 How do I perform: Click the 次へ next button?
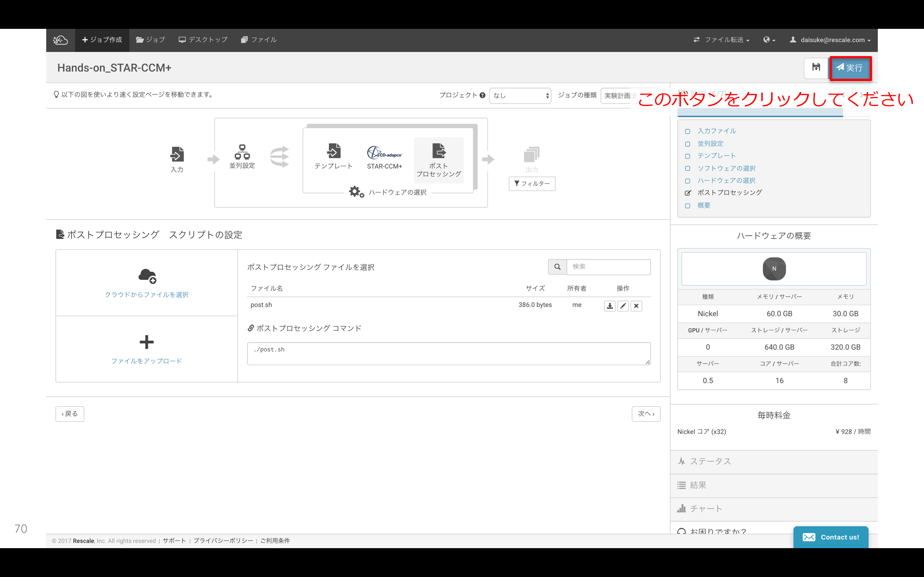646,414
